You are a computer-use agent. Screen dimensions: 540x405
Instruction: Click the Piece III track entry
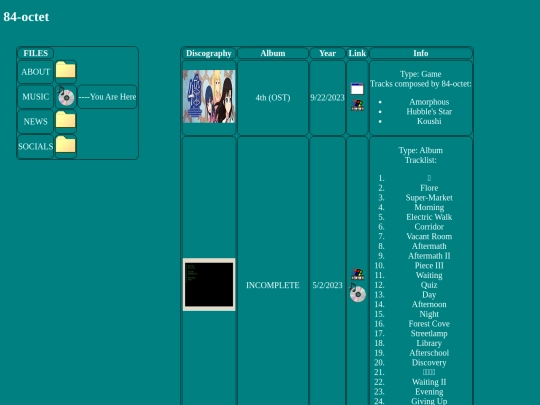tap(429, 266)
